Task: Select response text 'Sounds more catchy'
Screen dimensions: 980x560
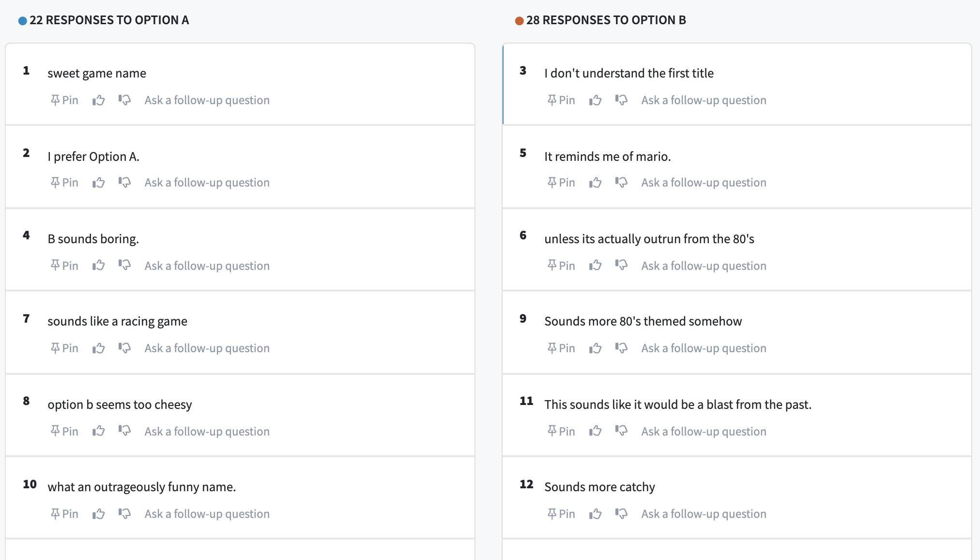Action: click(x=599, y=487)
